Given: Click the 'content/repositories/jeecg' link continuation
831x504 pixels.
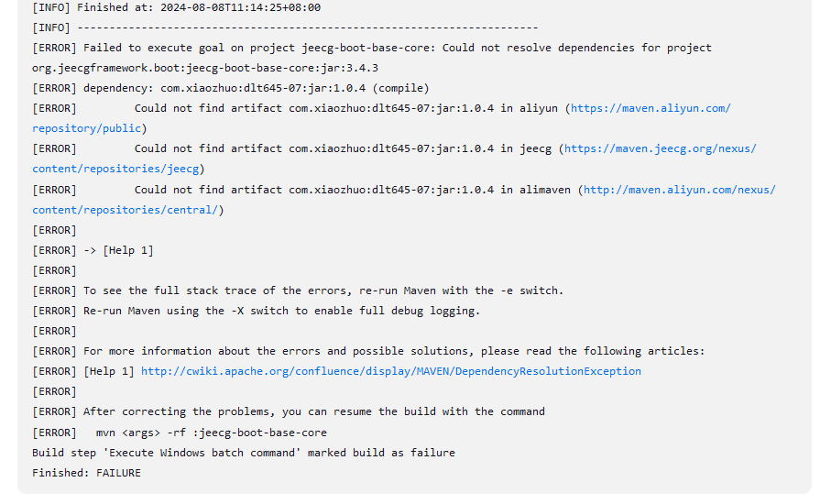Looking at the screenshot, I should 115,169.
